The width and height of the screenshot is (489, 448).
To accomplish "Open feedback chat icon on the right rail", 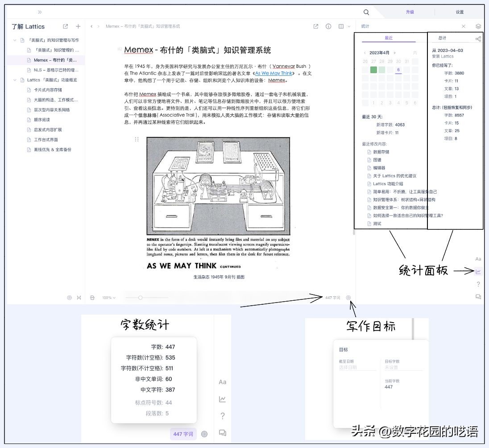I will pos(478,297).
